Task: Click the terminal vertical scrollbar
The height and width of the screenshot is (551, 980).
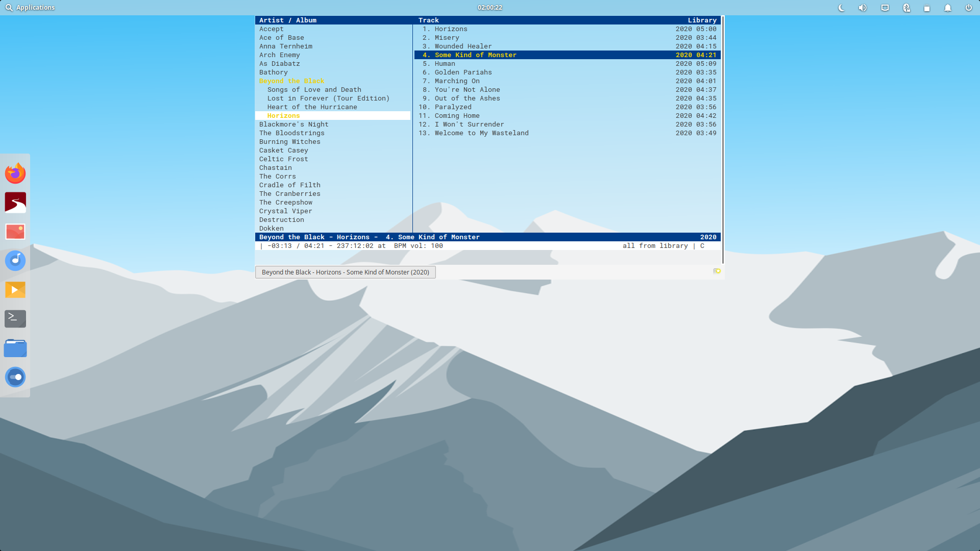Action: [723, 140]
